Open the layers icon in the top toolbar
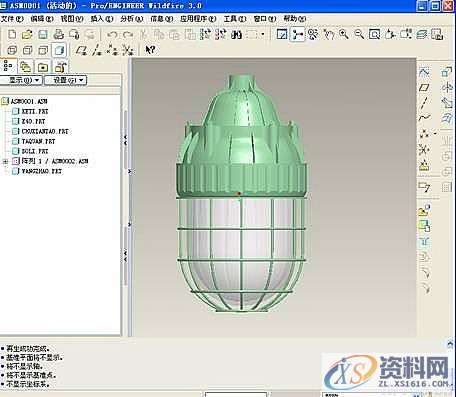456x397 pixels. pyautogui.click(x=422, y=34)
